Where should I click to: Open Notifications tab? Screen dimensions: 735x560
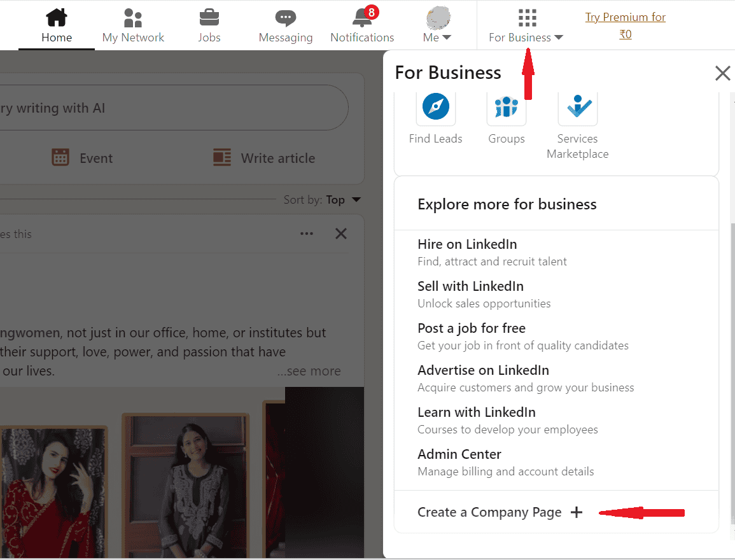point(362,25)
